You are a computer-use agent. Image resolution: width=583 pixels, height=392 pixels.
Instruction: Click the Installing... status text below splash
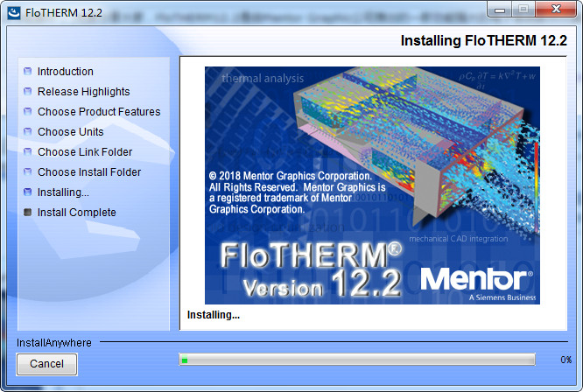[x=214, y=315]
